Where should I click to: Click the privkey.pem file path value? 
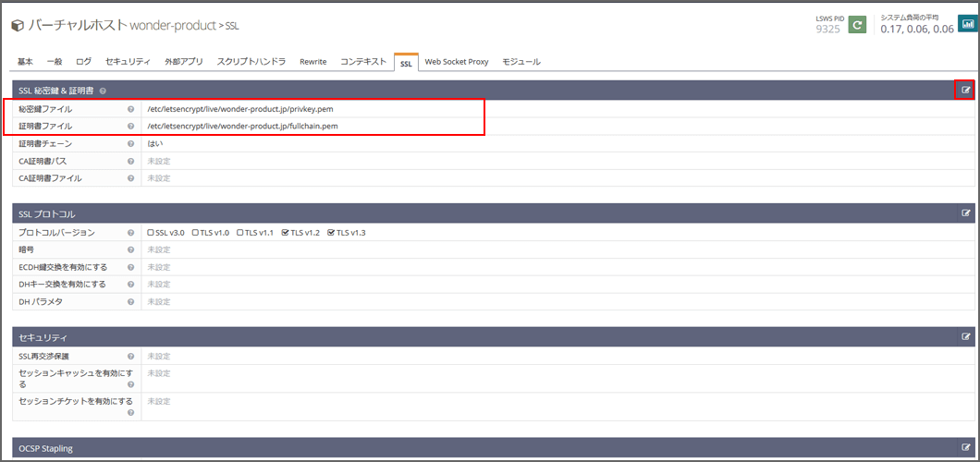point(239,109)
